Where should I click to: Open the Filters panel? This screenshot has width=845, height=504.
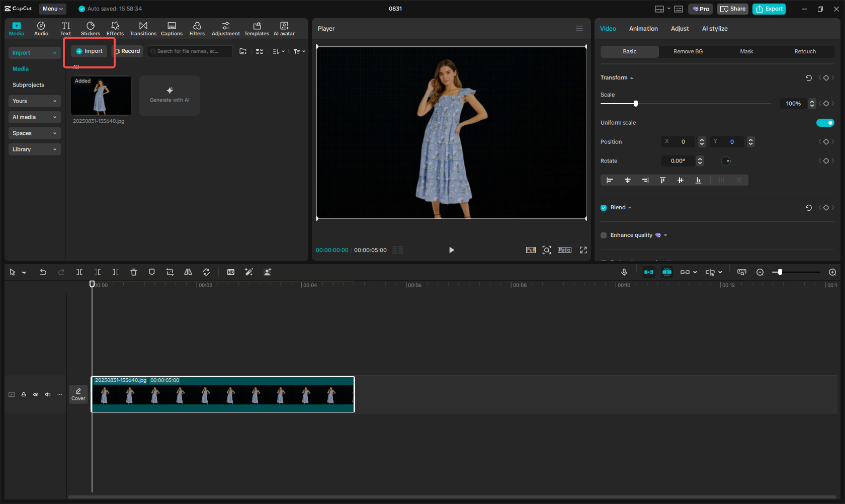197,28
